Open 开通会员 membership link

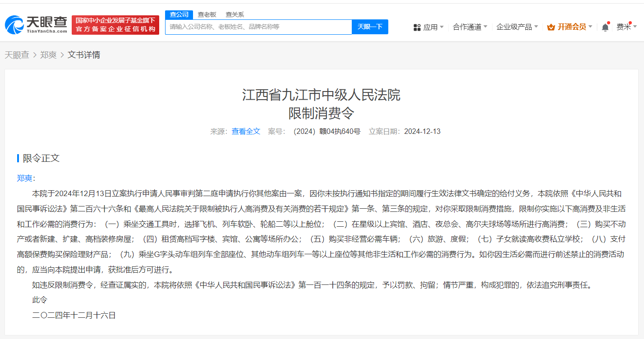pos(571,27)
